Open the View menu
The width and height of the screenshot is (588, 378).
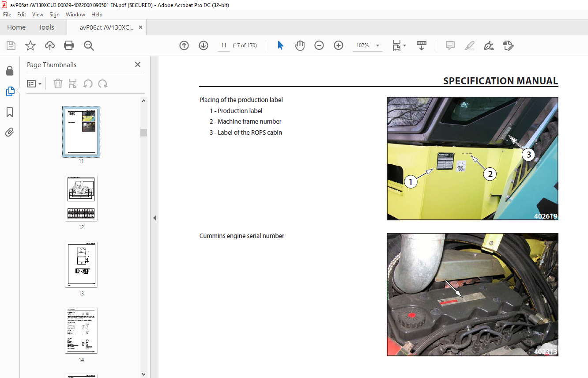[38, 15]
